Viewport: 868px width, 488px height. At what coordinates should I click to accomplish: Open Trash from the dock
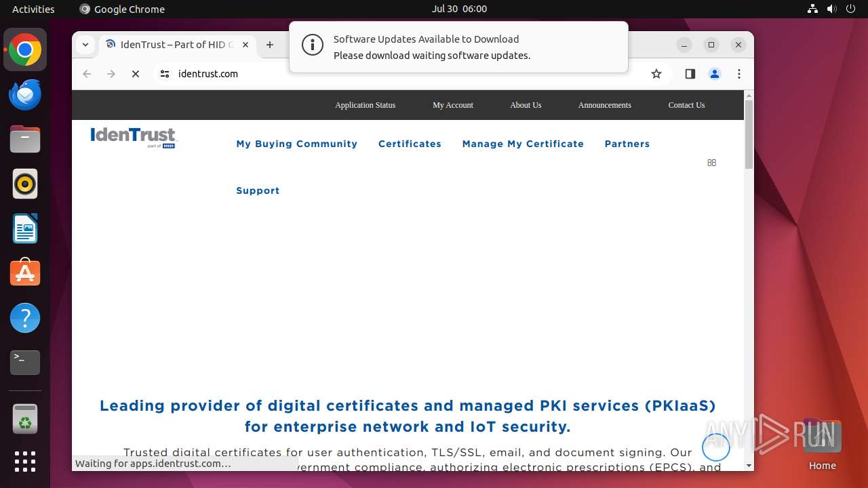25,419
